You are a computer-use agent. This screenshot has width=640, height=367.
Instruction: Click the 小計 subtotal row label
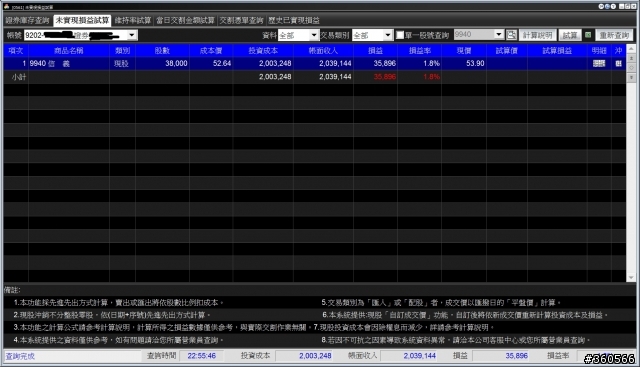19,77
